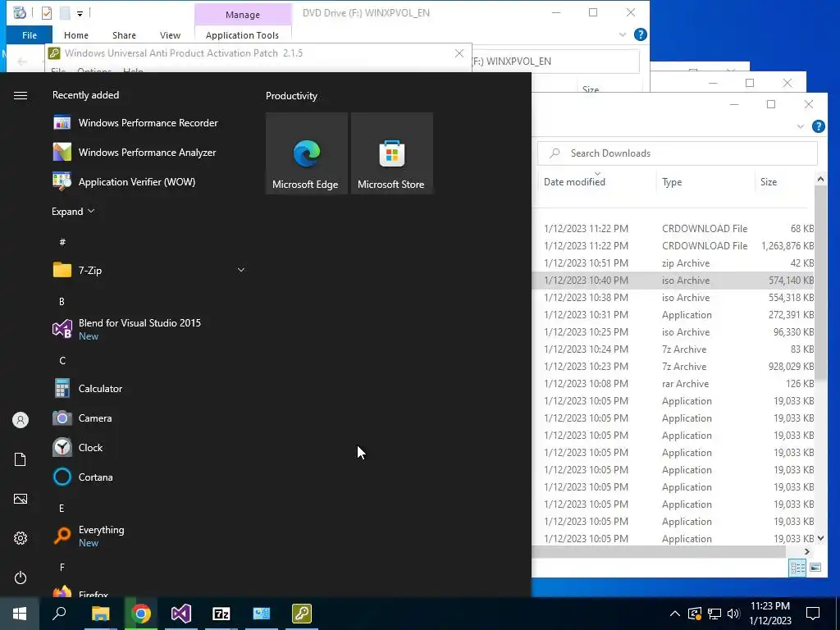The image size is (840, 630).
Task: Open user account icon in Start sidebar
Action: [21, 420]
